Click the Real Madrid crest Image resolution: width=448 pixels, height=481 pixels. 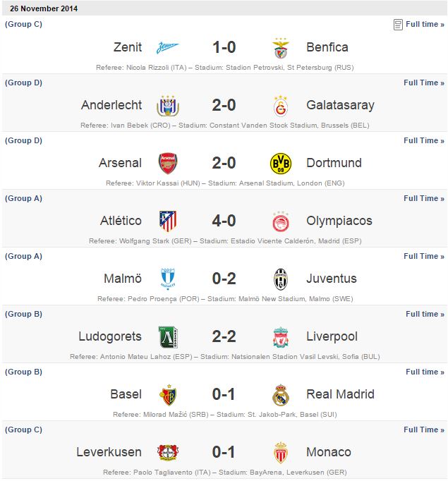click(x=281, y=395)
